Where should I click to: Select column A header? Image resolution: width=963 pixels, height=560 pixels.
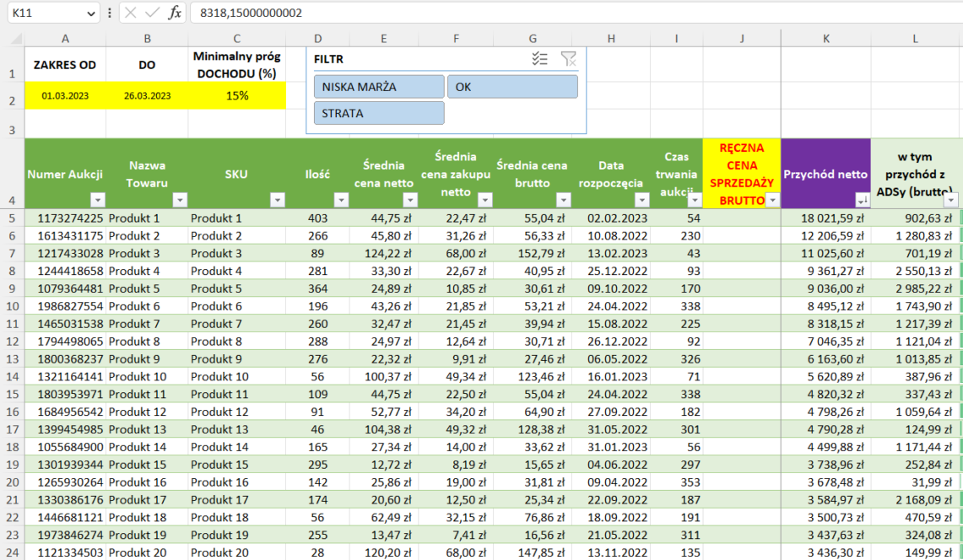coord(65,39)
